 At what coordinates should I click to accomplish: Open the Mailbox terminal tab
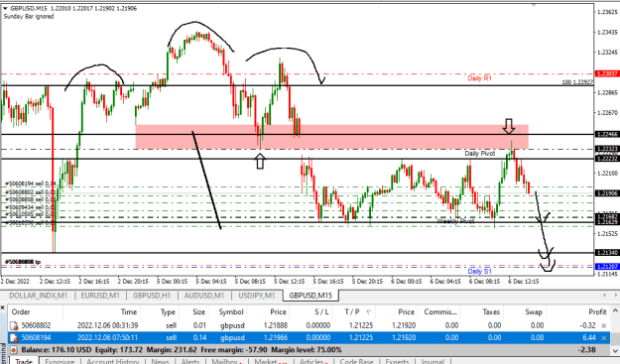click(x=226, y=361)
